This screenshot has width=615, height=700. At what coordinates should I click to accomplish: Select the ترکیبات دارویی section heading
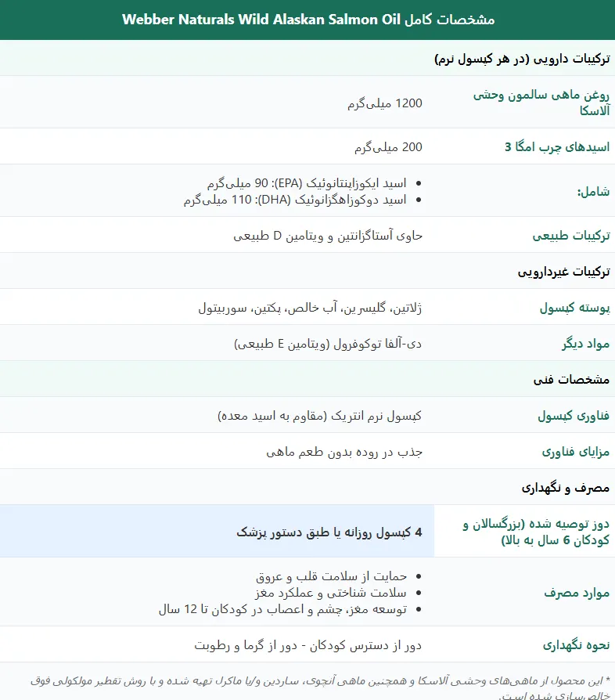(522, 59)
